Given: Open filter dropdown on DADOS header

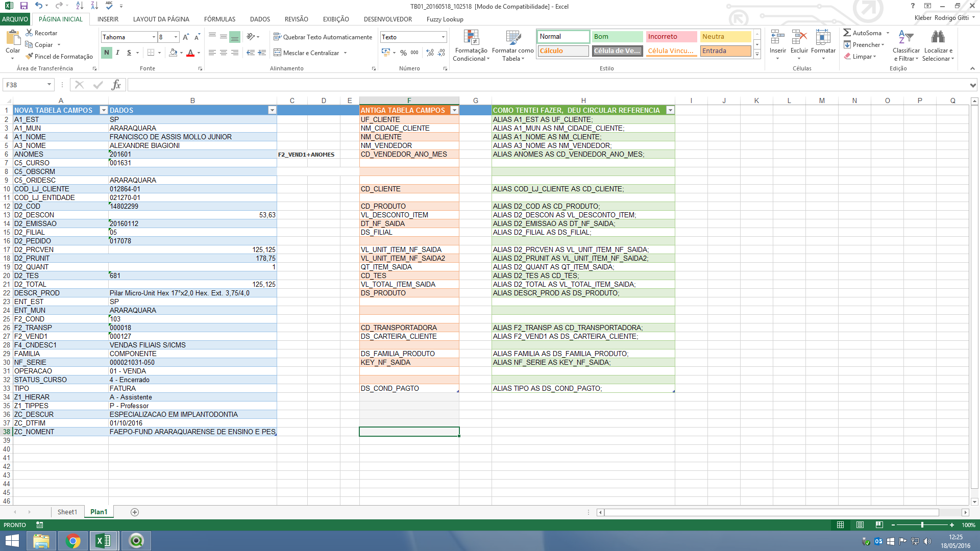Looking at the screenshot, I should click(x=272, y=110).
